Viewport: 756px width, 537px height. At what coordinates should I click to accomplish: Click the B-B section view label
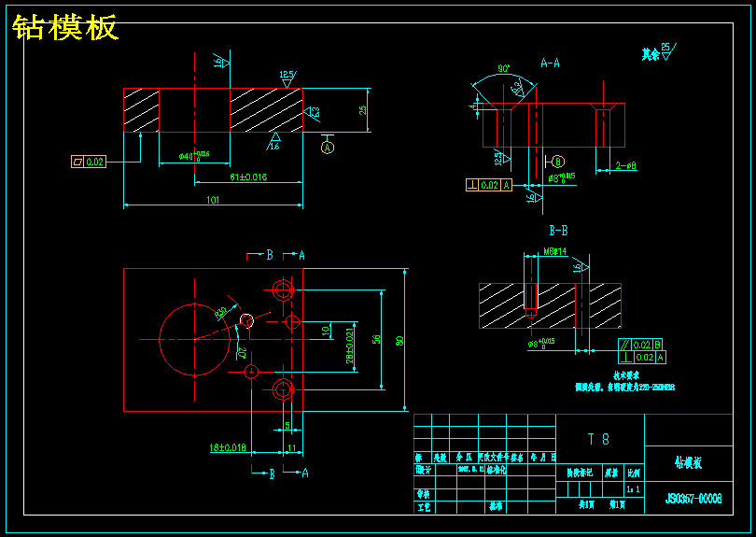click(x=558, y=231)
